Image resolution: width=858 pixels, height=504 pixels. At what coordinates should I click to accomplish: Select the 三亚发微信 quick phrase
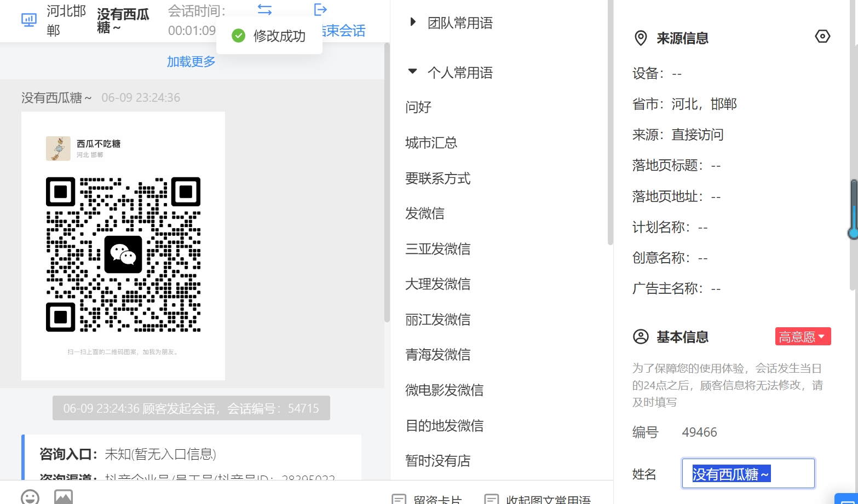tap(437, 249)
